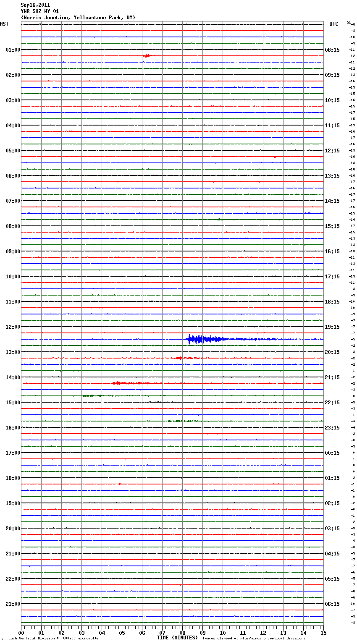Screen dimensions: 357x644
Task: Select the 17:00 MST time label
Action: [x=13, y=453]
